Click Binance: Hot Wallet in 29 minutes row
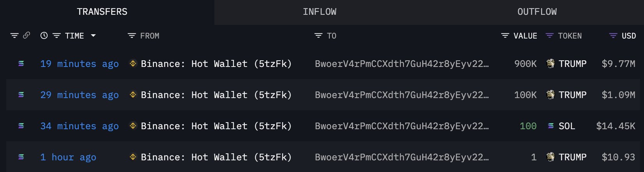The image size is (644, 172). click(x=216, y=95)
